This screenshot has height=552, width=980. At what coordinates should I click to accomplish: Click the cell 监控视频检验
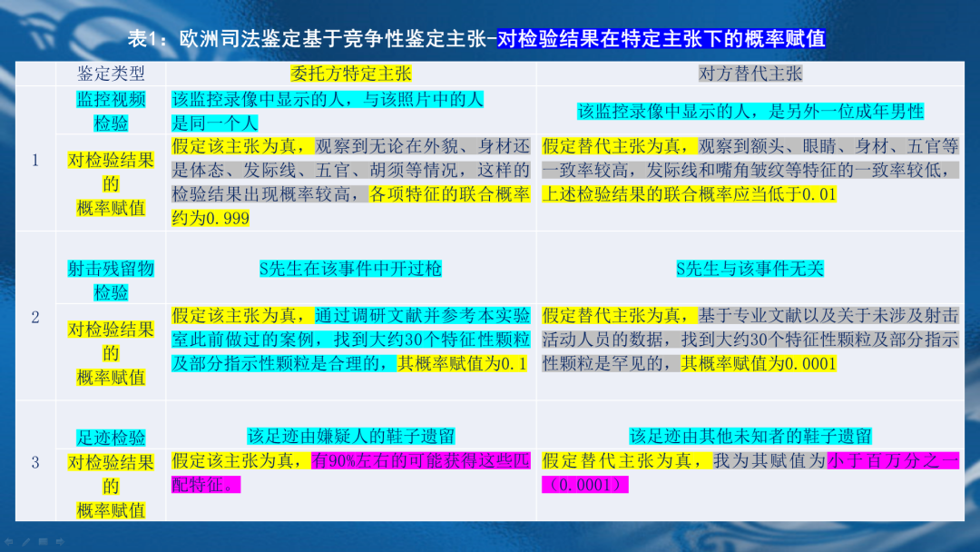point(111,112)
